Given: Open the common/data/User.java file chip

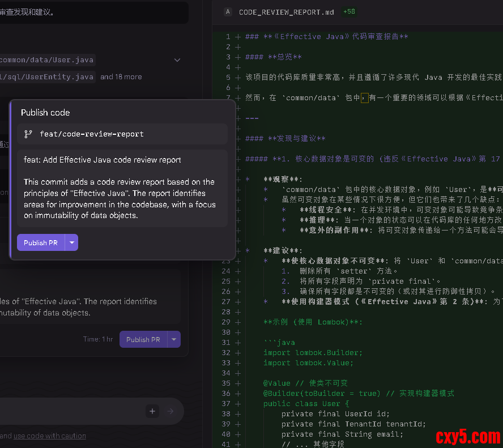Looking at the screenshot, I should tap(47, 60).
